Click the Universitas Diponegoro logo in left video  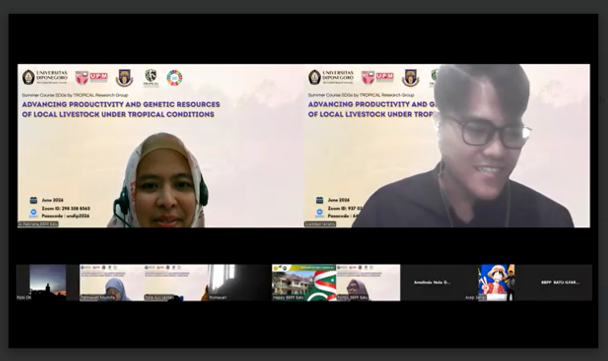click(45, 77)
